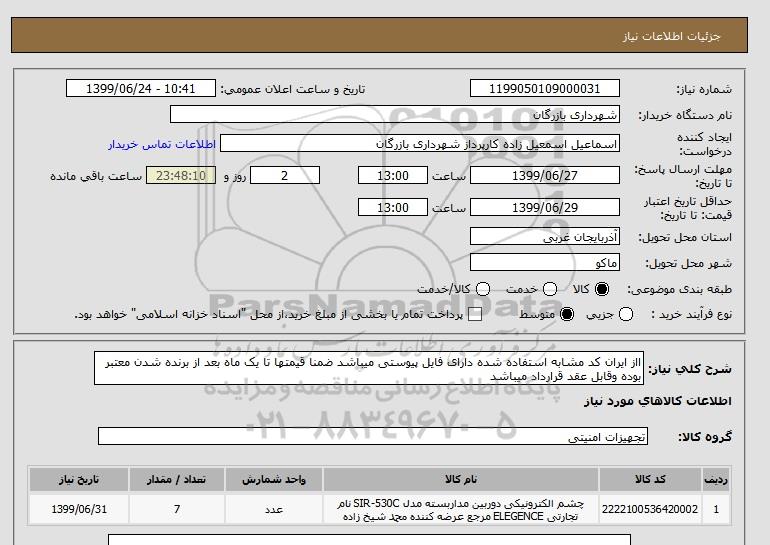Click the واحد شمارش column header
This screenshot has height=545, width=770.
click(x=274, y=479)
